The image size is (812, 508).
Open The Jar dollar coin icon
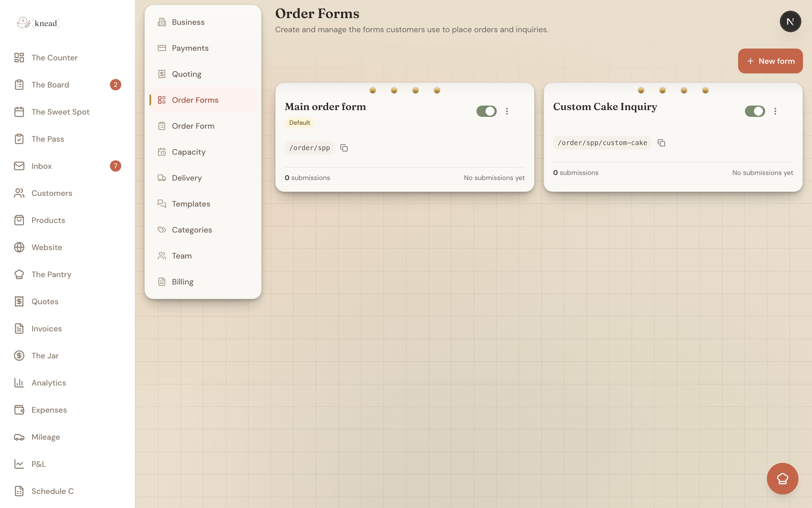[19, 356]
